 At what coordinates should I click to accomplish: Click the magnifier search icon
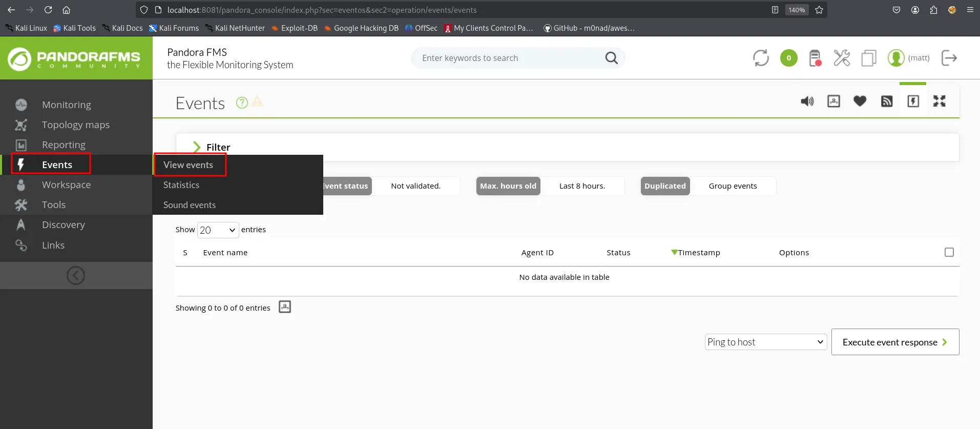[612, 58]
